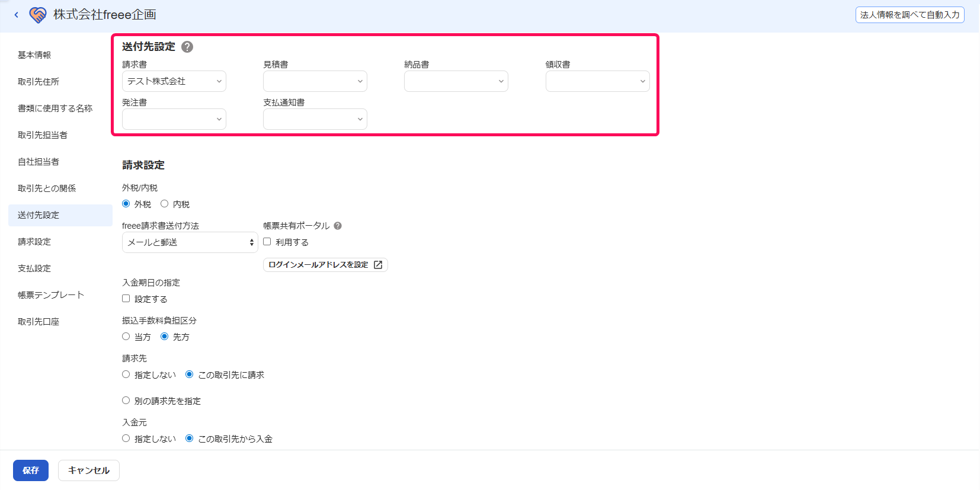Select 送付先設定 in sidebar
Screen dimensions: 980x490
click(x=60, y=215)
